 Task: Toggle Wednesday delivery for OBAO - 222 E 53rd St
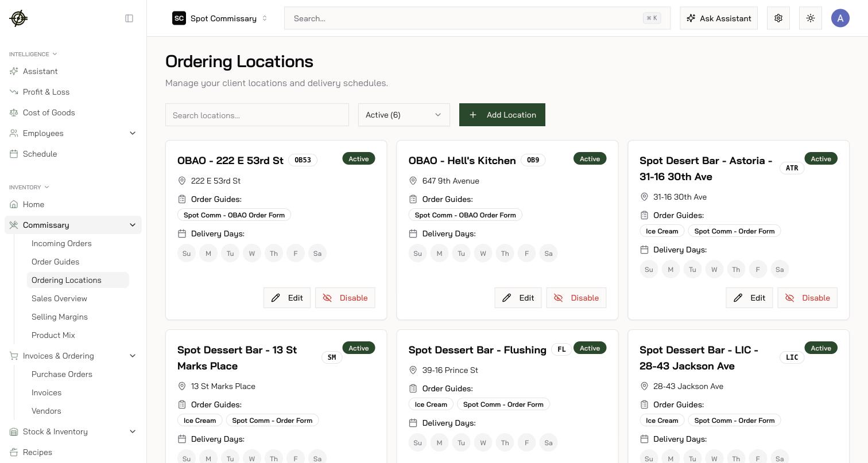coord(252,253)
